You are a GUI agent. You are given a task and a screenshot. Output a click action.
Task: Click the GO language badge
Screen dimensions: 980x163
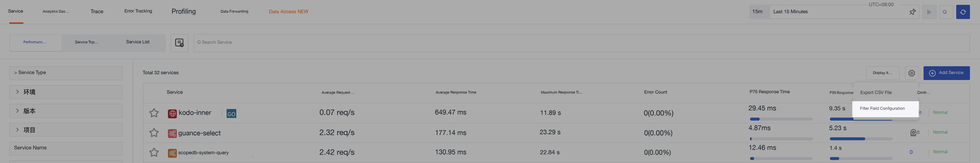pos(231,114)
